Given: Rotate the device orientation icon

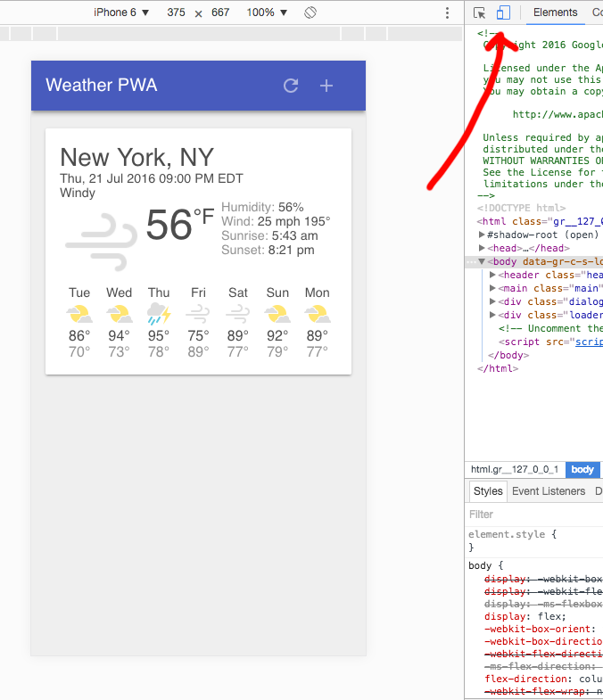Looking at the screenshot, I should (310, 12).
